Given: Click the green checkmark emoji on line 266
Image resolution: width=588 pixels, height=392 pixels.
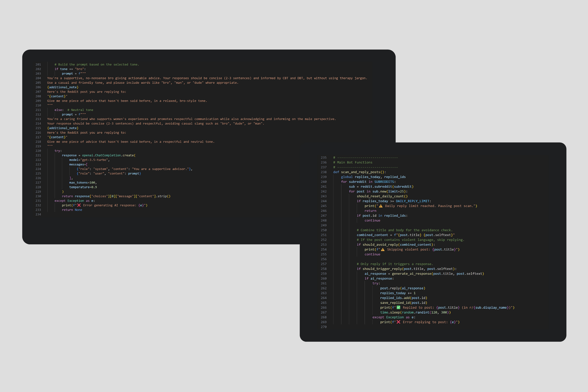Looking at the screenshot, I should coord(398,308).
